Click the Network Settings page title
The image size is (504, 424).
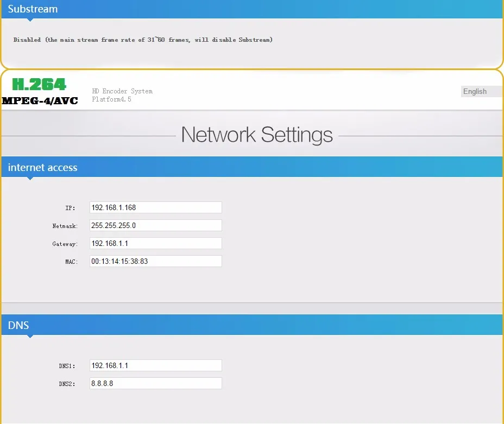[257, 135]
